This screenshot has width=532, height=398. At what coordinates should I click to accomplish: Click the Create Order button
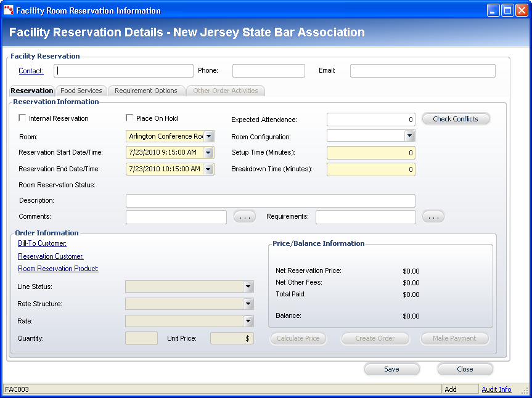click(x=375, y=338)
